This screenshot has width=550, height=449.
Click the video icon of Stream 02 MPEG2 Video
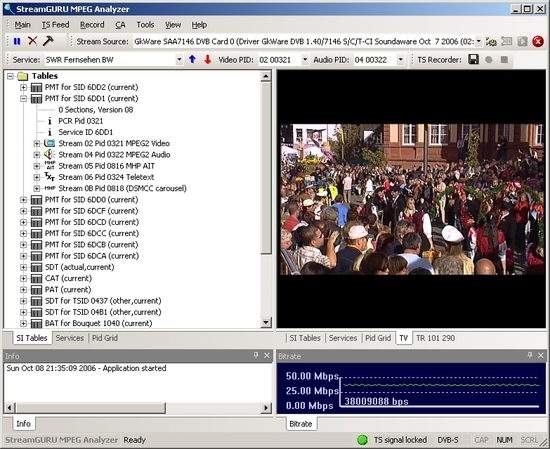[x=49, y=143]
